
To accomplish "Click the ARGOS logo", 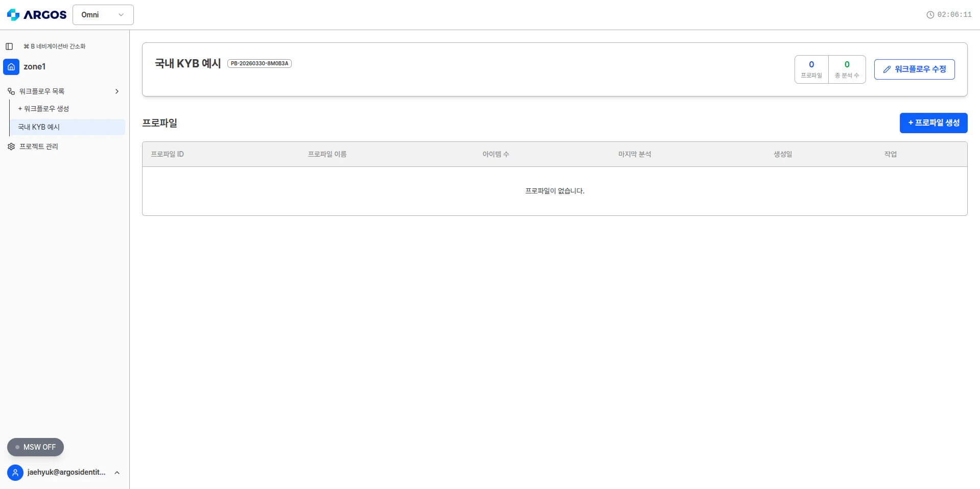I will pos(36,15).
